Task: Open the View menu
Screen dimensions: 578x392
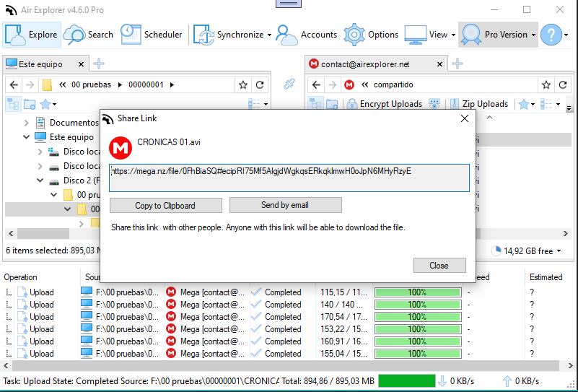Action: click(430, 35)
